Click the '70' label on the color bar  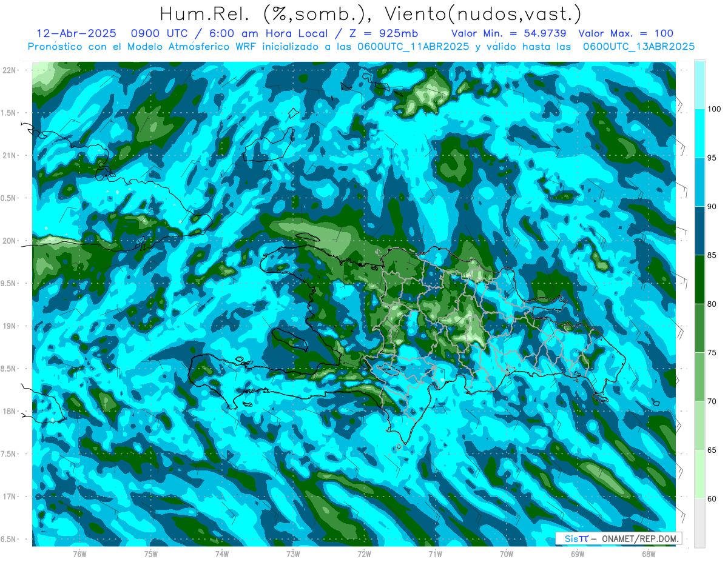(713, 401)
